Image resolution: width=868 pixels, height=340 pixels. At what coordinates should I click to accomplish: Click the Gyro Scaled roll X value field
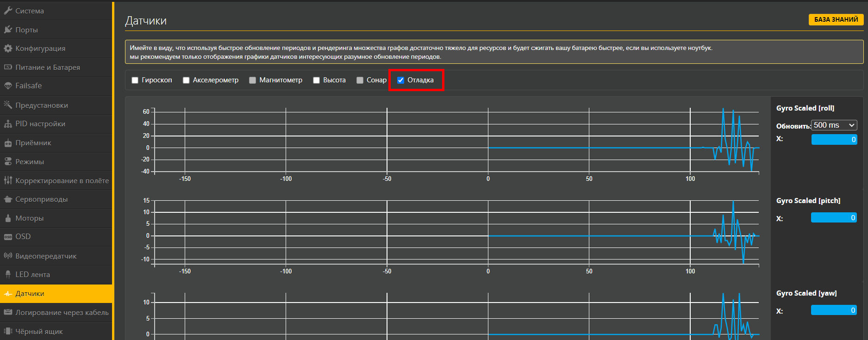coord(834,139)
